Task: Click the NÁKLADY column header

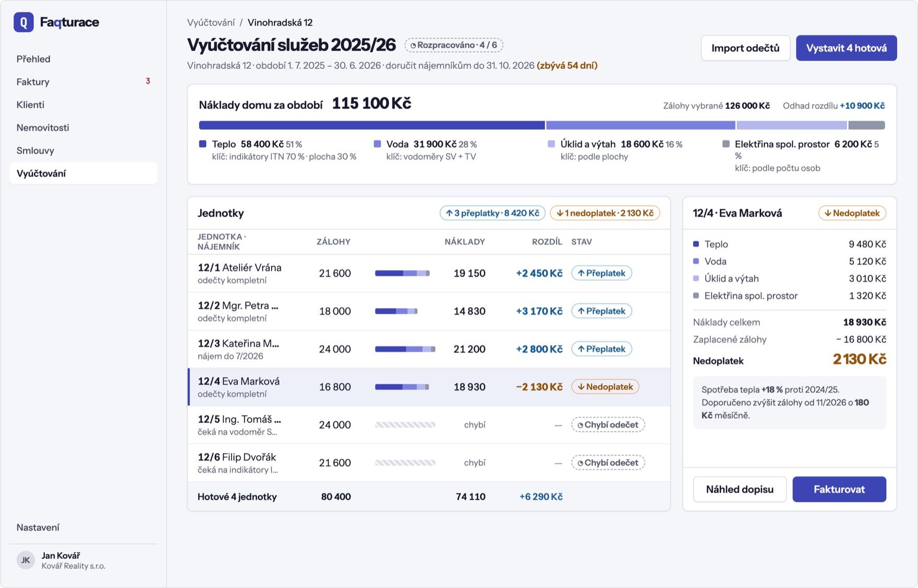Action: 465,242
